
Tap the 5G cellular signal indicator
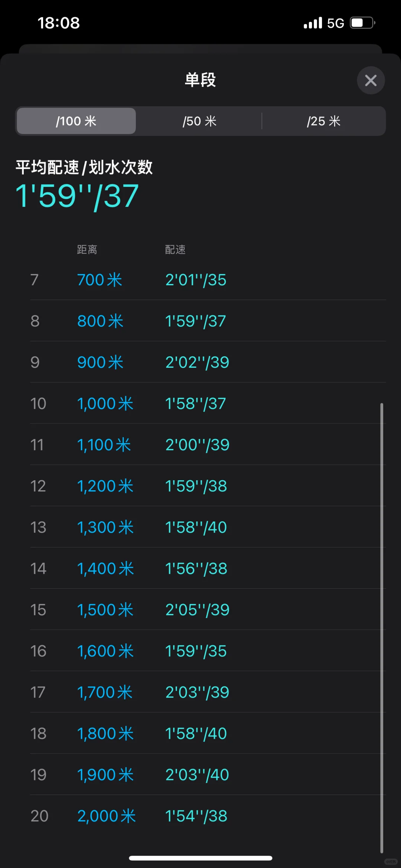[x=324, y=23]
